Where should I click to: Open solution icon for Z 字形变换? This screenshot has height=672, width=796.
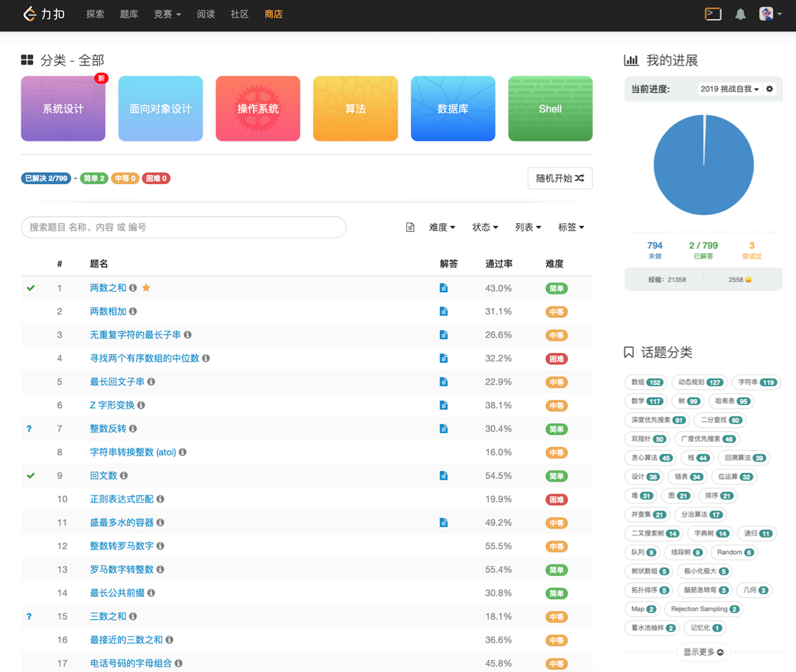444,405
